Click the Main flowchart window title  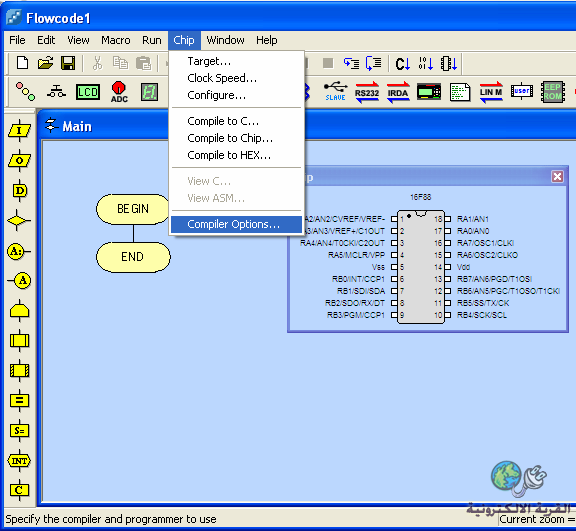tap(77, 127)
